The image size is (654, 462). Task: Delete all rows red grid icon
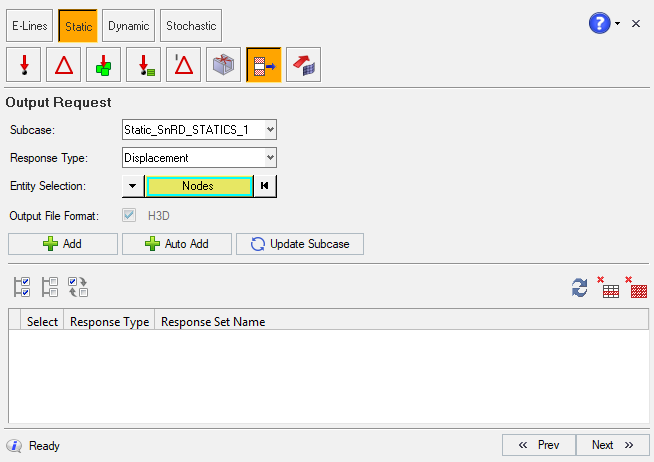636,287
